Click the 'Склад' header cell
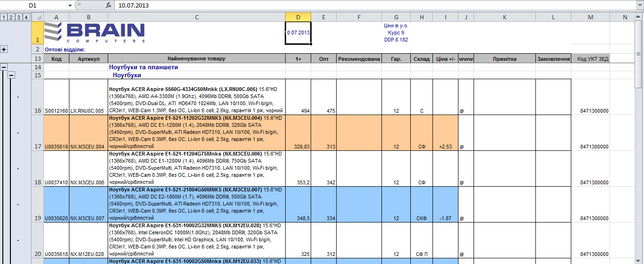Viewport: 644px width, 264px height. (x=422, y=59)
